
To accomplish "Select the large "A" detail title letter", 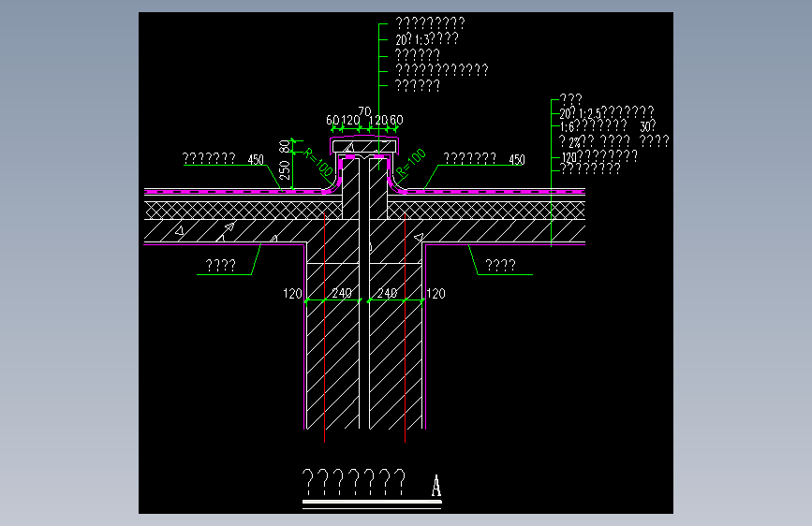I will 436,486.
